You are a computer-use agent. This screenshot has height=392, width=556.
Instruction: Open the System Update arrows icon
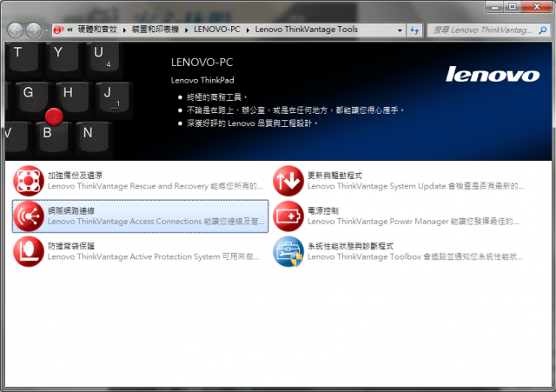point(288,181)
